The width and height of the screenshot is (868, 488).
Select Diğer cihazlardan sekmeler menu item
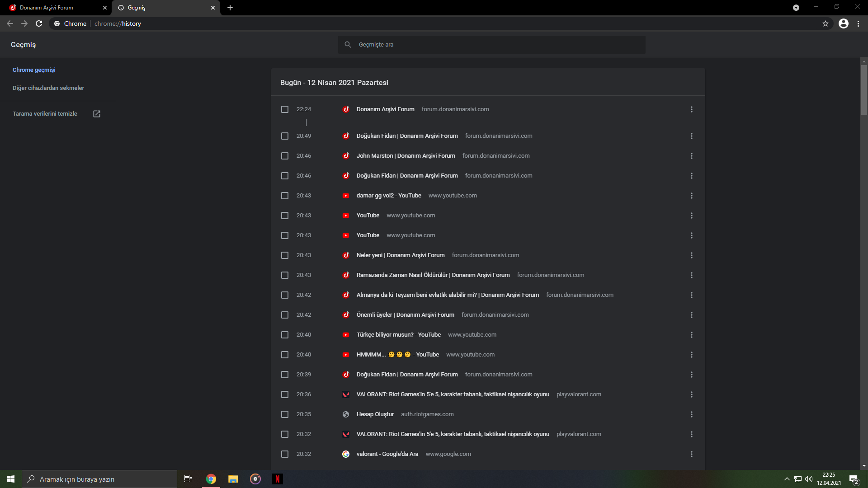click(47, 88)
